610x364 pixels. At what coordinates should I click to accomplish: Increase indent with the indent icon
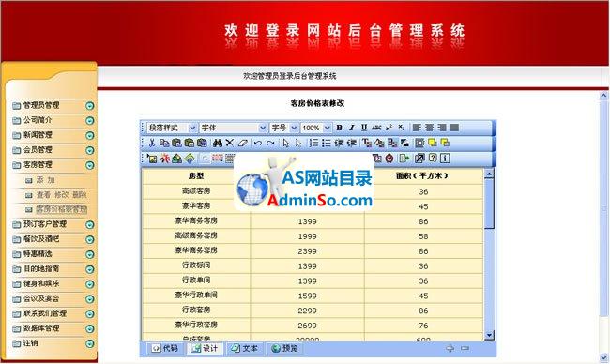(351, 143)
